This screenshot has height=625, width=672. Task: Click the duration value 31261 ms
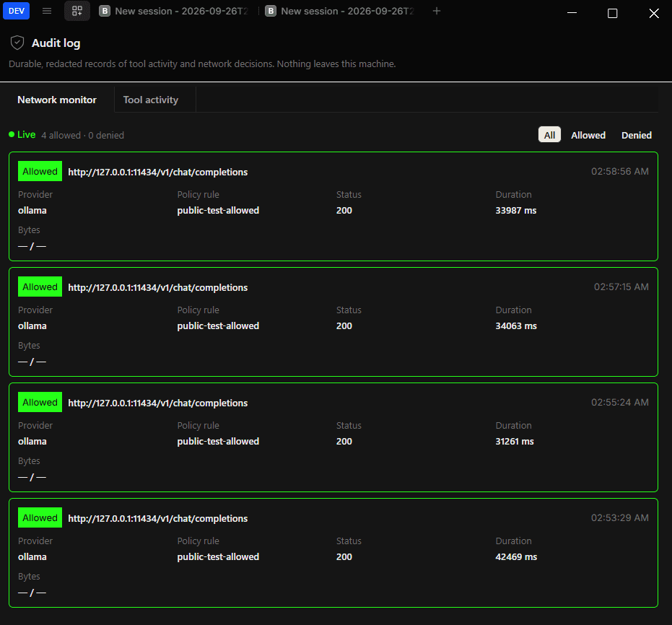click(515, 442)
